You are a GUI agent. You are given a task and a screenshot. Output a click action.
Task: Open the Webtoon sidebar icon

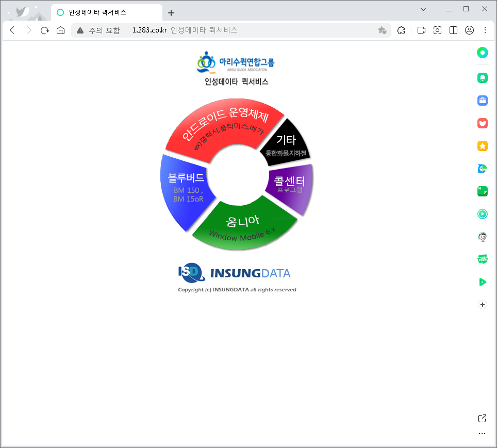(483, 259)
